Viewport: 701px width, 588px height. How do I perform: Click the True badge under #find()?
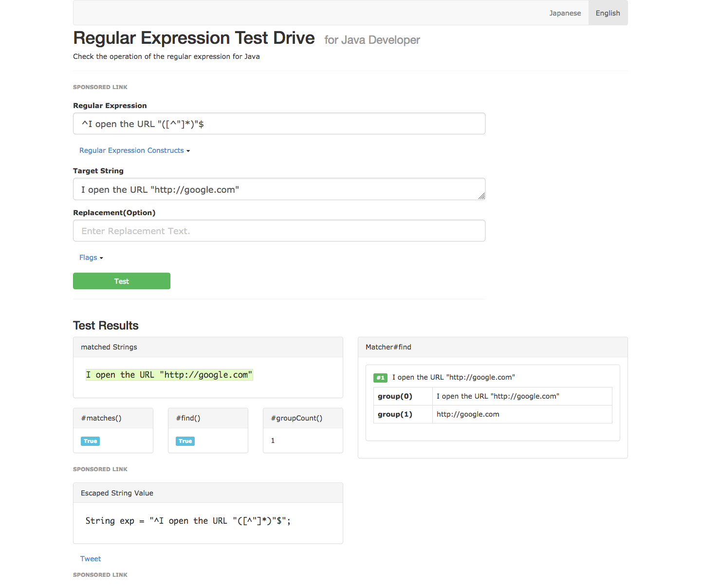(185, 441)
